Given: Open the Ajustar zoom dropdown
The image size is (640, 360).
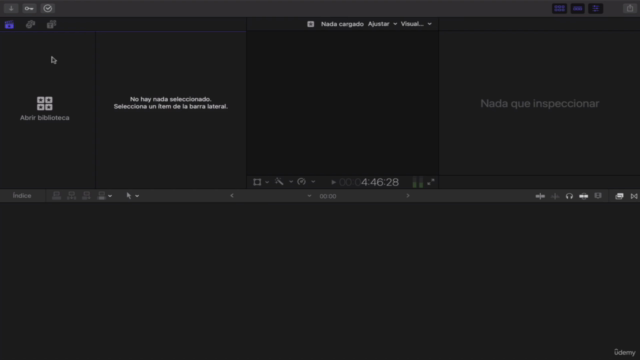Looking at the screenshot, I should point(382,24).
